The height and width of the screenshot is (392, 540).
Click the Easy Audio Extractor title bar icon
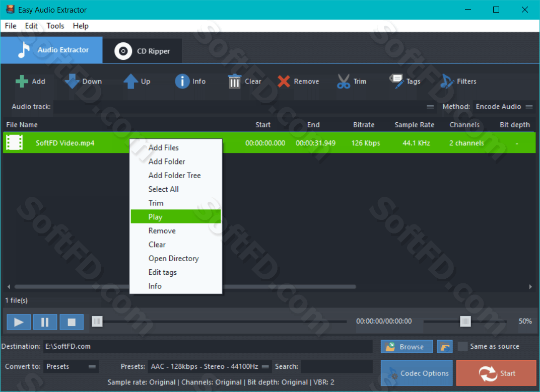pyautogui.click(x=11, y=9)
